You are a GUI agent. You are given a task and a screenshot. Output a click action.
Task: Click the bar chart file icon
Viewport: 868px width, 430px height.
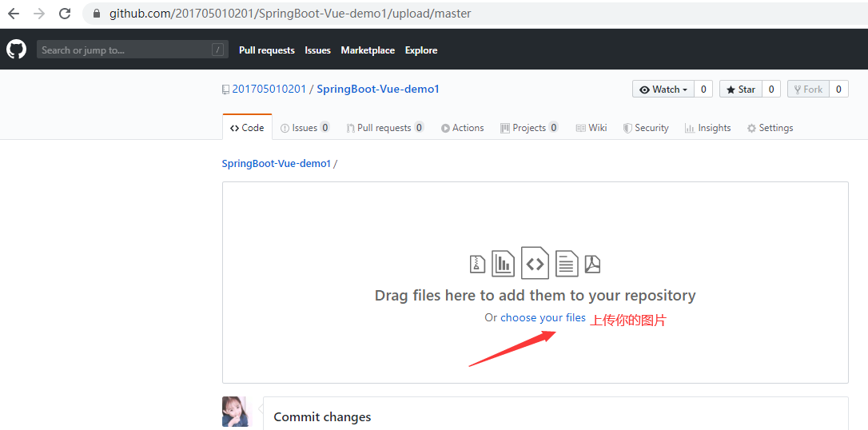[x=504, y=264]
